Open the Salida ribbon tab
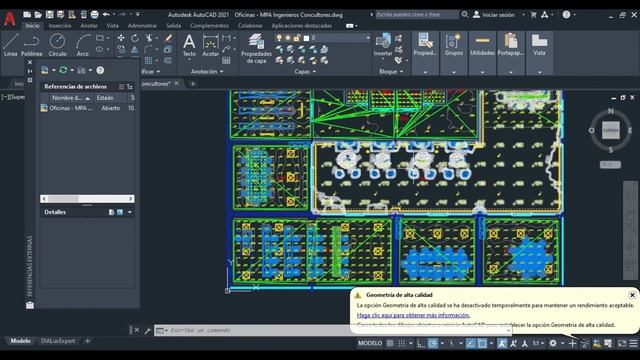640x360 pixels. coord(173,26)
